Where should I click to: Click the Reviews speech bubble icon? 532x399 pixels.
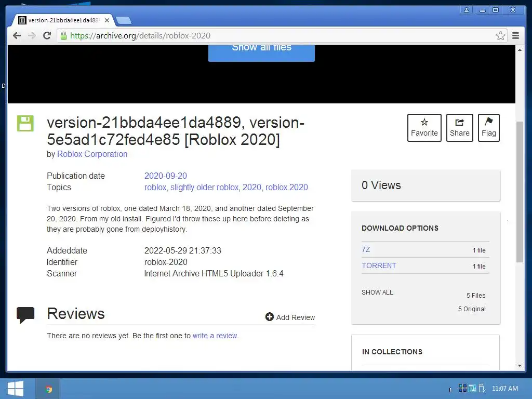pos(25,315)
